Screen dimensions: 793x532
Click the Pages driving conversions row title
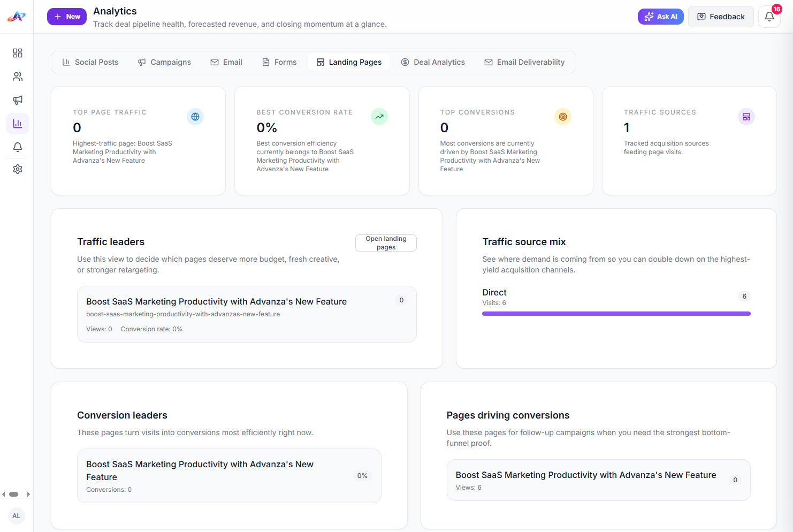point(586,475)
